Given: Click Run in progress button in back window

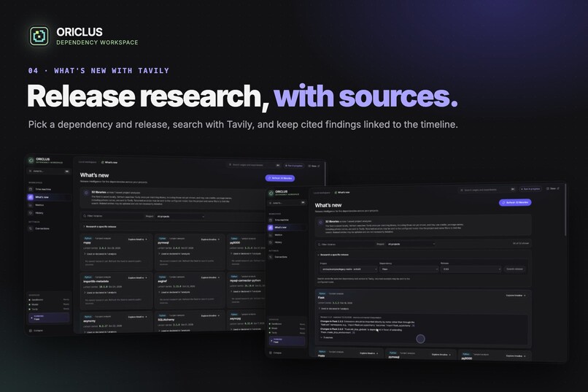Looking at the screenshot, I should (293, 166).
